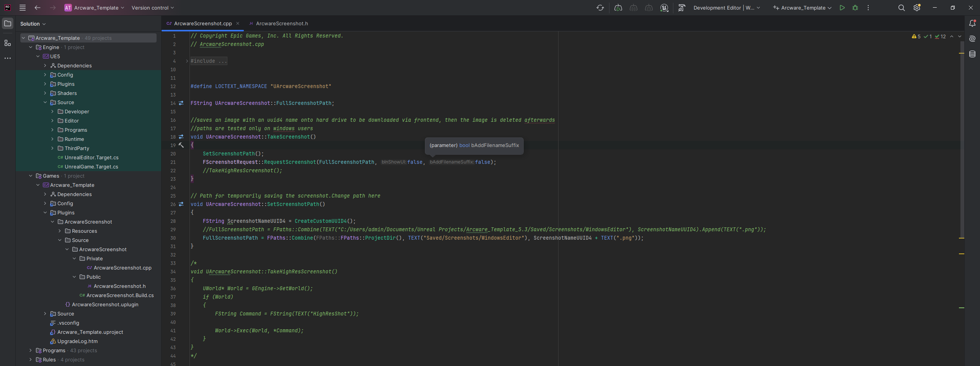Click the build solution hammer icon

[682, 8]
